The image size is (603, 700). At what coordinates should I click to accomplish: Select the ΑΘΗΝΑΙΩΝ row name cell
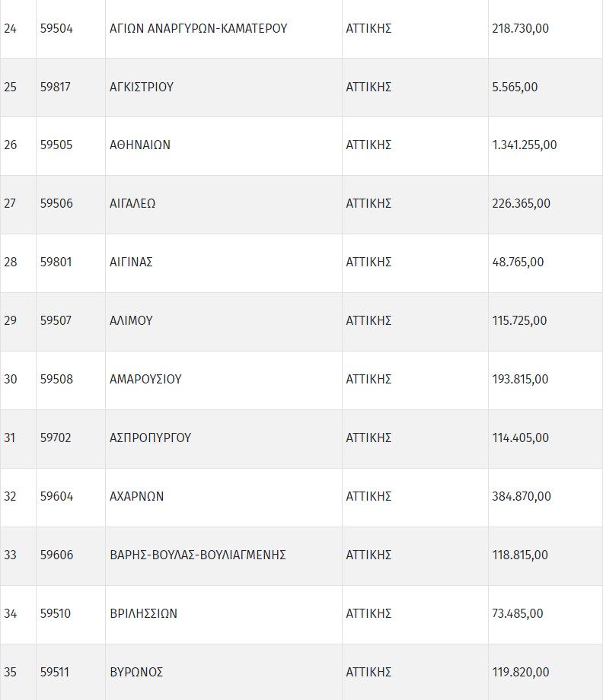pyautogui.click(x=140, y=145)
